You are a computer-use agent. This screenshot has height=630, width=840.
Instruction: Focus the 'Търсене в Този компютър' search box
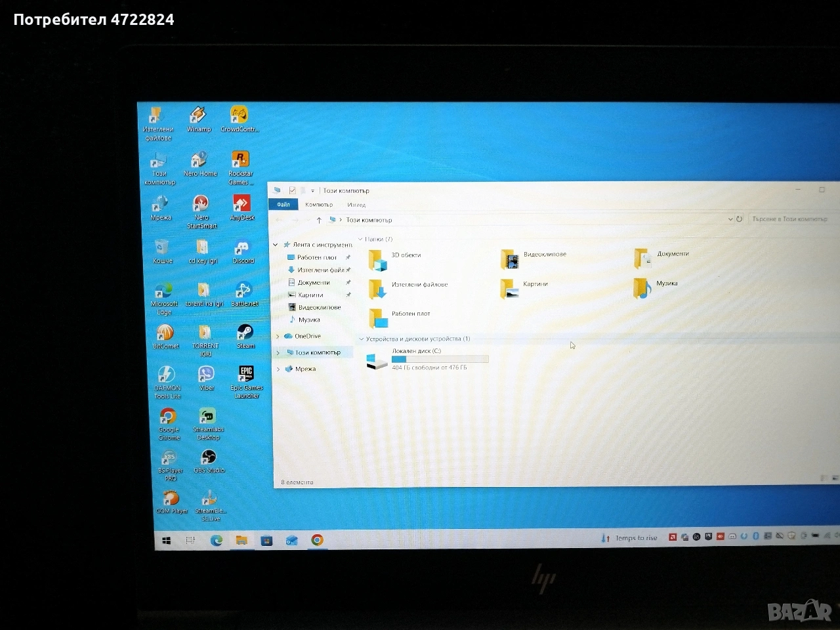coord(793,219)
